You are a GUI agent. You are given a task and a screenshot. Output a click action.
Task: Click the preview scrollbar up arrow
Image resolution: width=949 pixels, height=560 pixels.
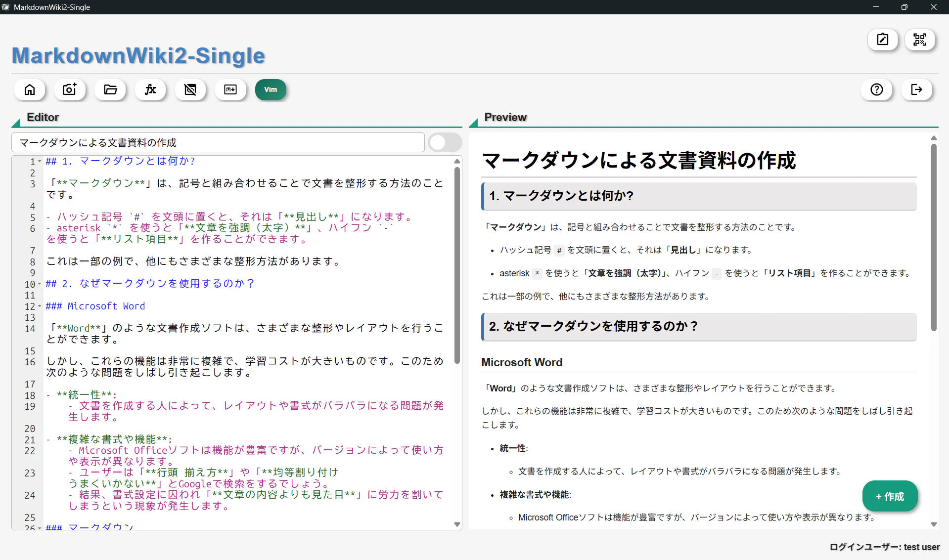tap(934, 138)
